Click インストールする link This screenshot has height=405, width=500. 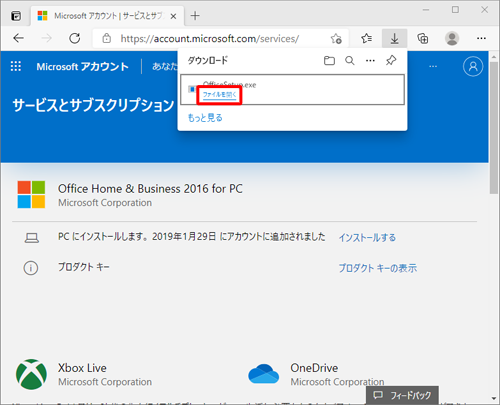click(367, 238)
